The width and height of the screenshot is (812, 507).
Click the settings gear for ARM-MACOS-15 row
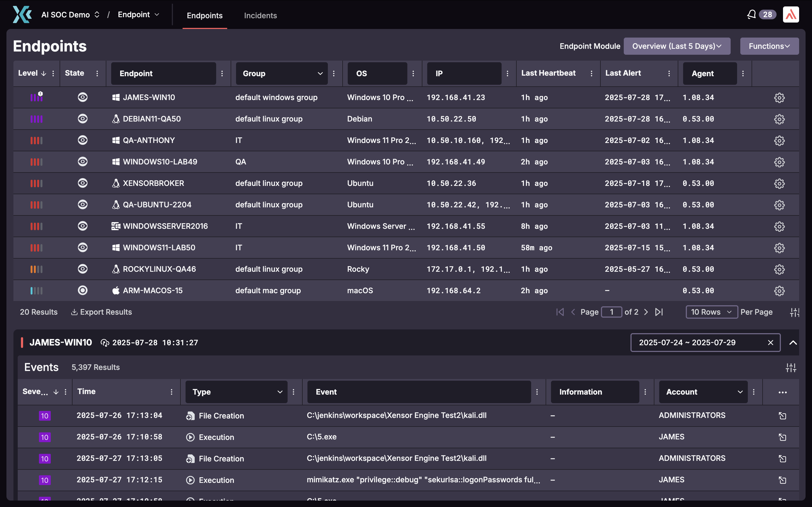coord(779,291)
